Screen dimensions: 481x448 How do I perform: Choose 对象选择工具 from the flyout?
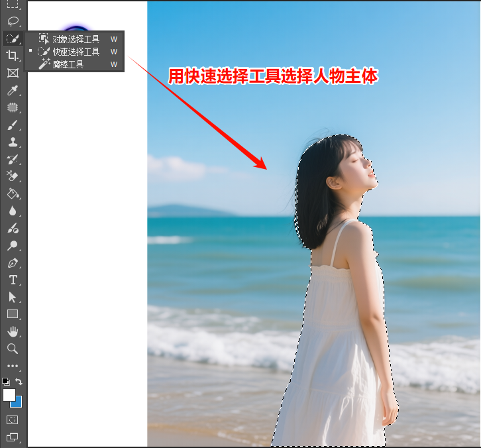point(76,39)
